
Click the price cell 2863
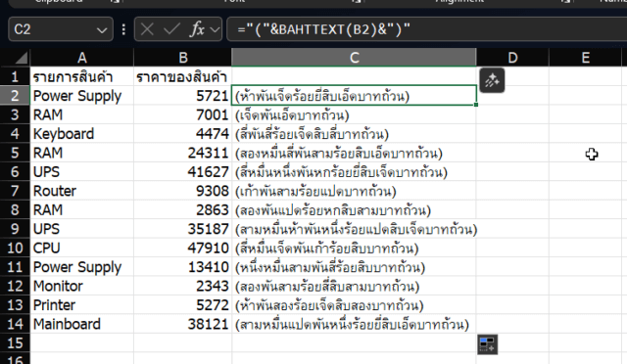(x=183, y=209)
